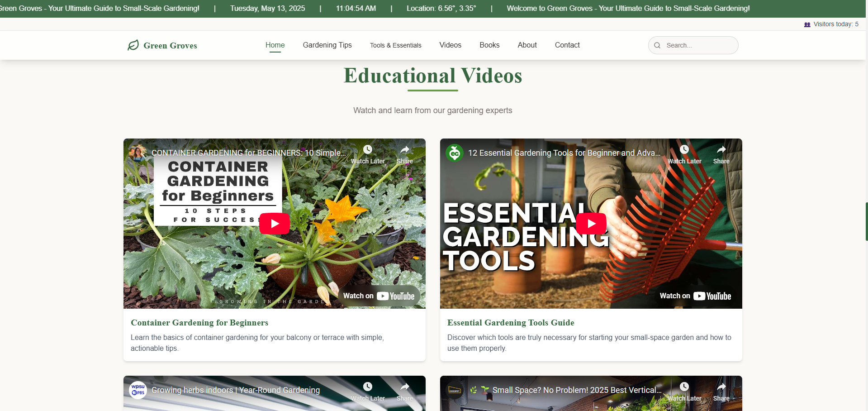Click Share icon on Essential Gardening Tools video
The height and width of the screenshot is (411, 868).
pos(721,149)
